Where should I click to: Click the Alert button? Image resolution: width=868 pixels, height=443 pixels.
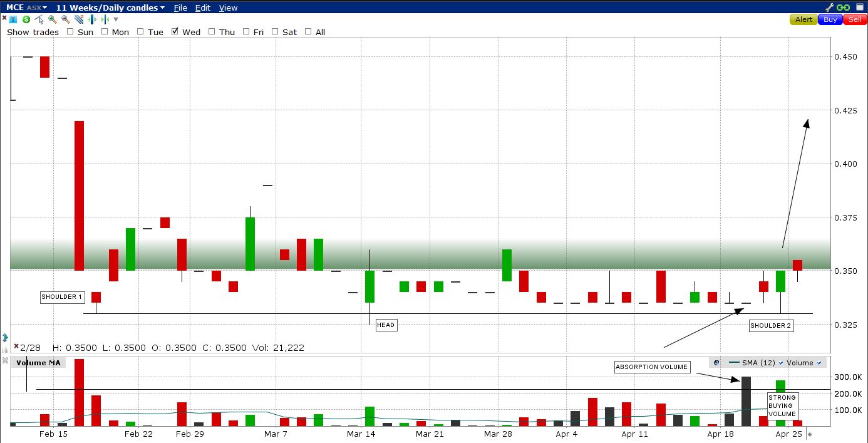[x=803, y=19]
